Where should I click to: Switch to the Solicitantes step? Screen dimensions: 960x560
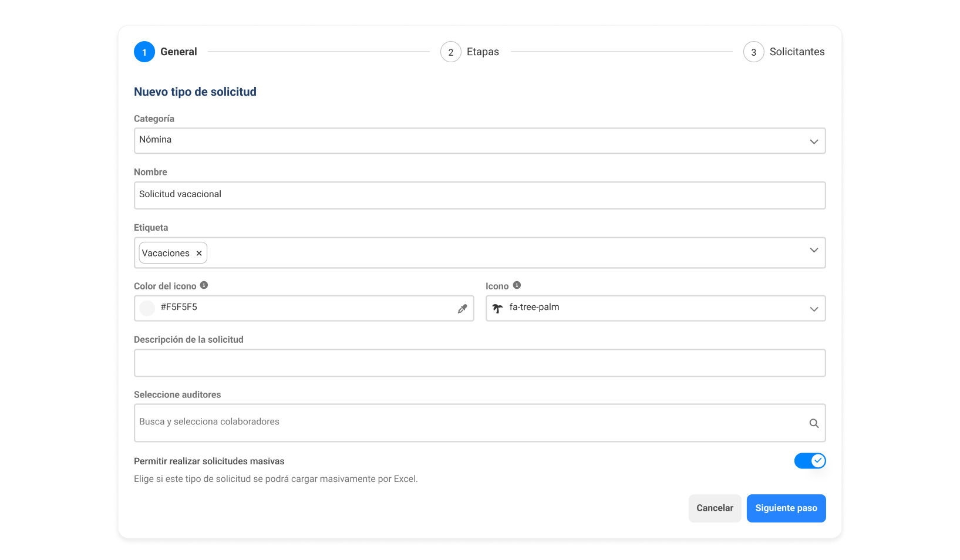click(796, 52)
